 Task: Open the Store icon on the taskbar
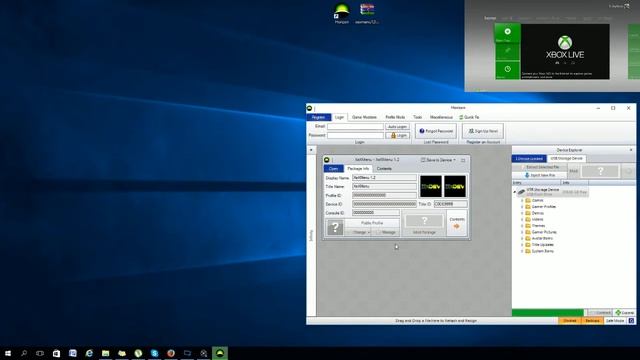pos(56,353)
